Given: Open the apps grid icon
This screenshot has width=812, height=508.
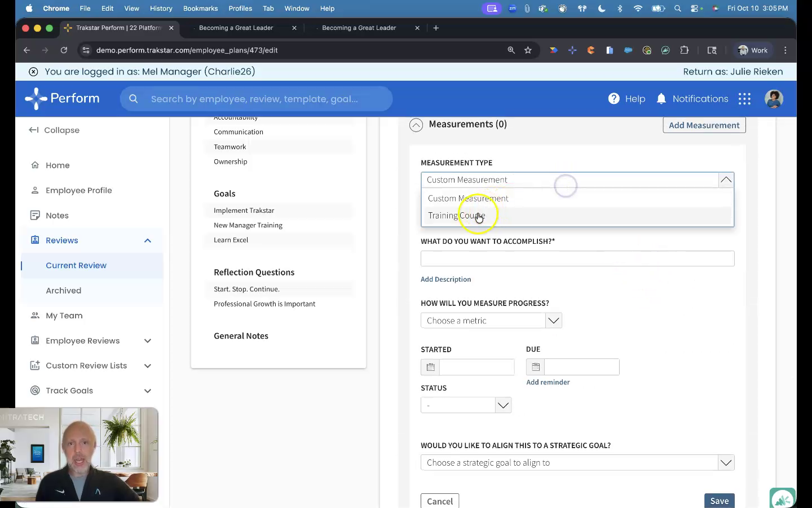Looking at the screenshot, I should click(x=744, y=99).
